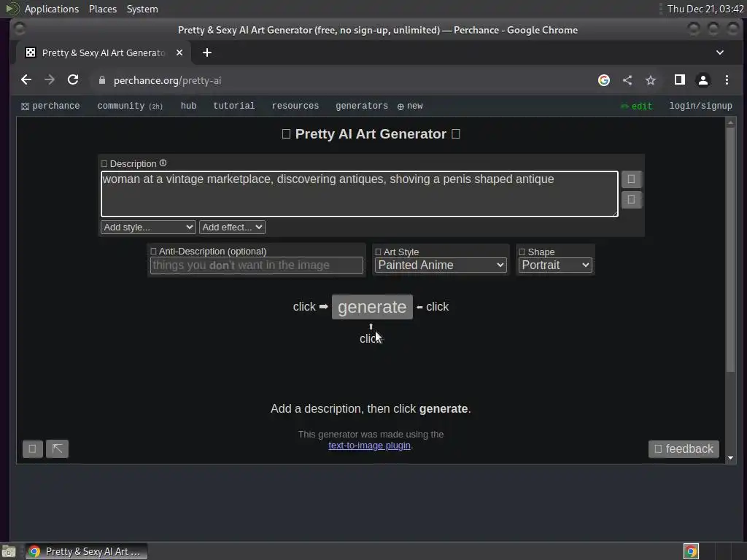
Task: Click the generate button
Action: (372, 307)
